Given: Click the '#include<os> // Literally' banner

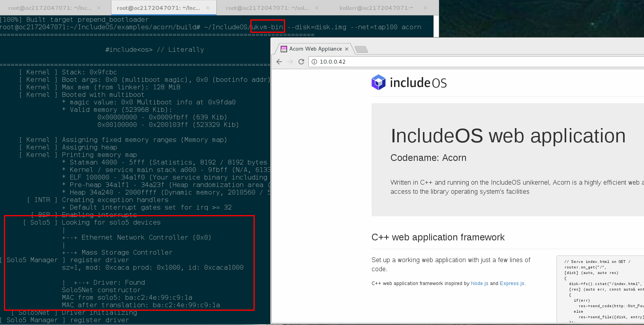Looking at the screenshot, I should (155, 49).
